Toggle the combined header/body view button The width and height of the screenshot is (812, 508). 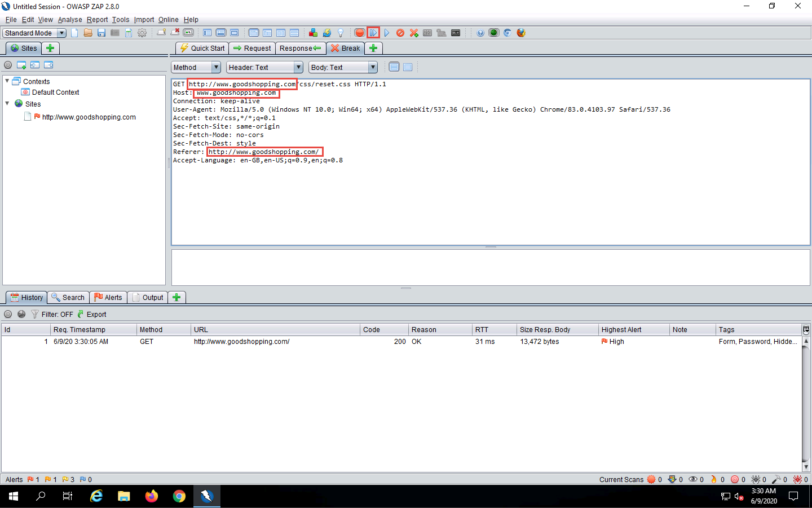tap(408, 67)
